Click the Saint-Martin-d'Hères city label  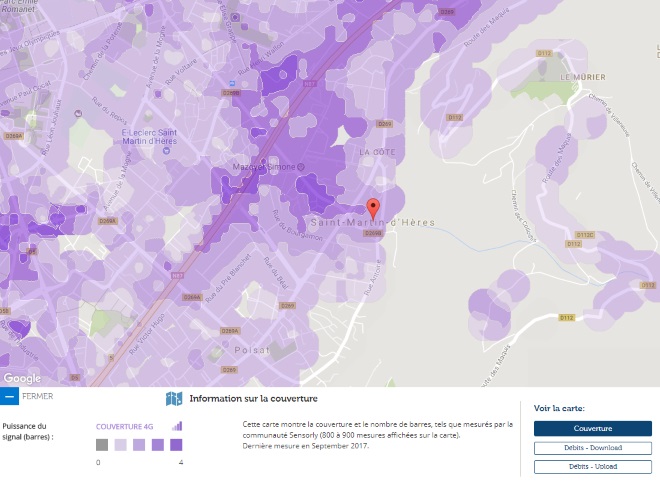(x=372, y=222)
